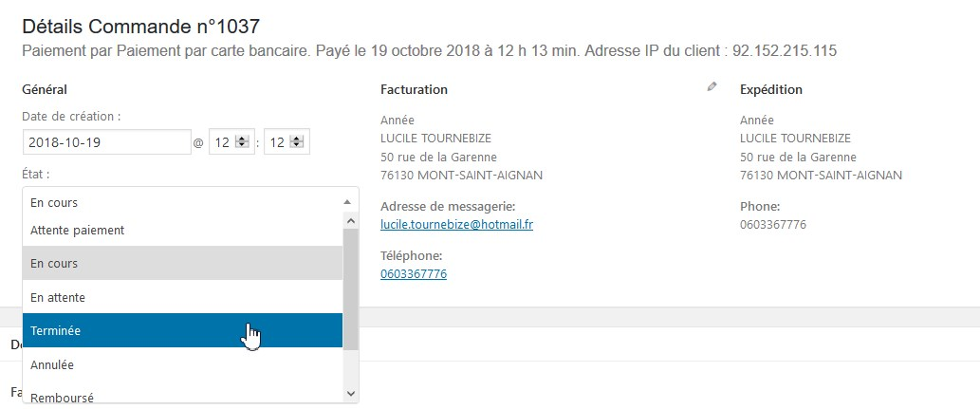Click the hour field showing 12
Image resolution: width=980 pixels, height=409 pixels.
click(231, 142)
